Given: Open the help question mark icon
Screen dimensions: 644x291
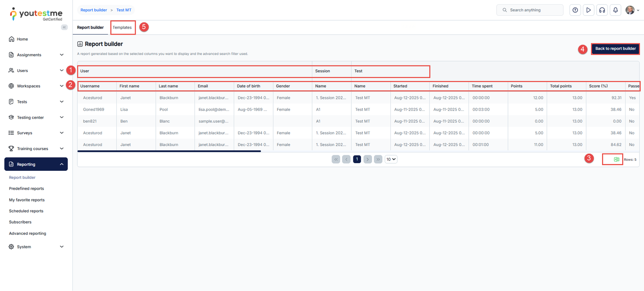Looking at the screenshot, I should pyautogui.click(x=575, y=10).
